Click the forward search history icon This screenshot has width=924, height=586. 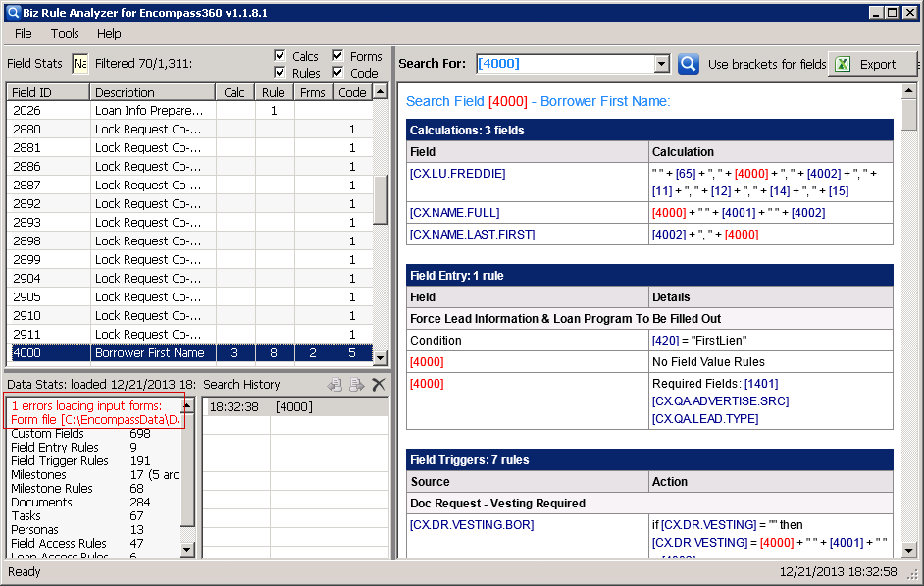(354, 385)
